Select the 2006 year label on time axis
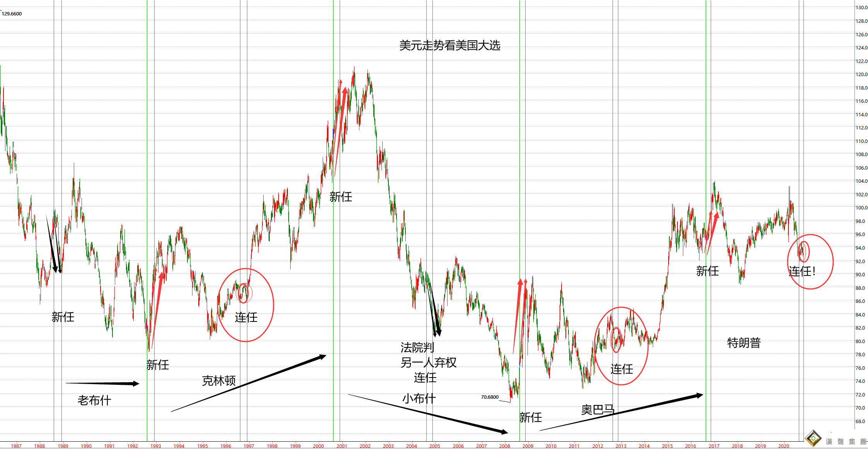This screenshot has height=449, width=868. [x=458, y=446]
